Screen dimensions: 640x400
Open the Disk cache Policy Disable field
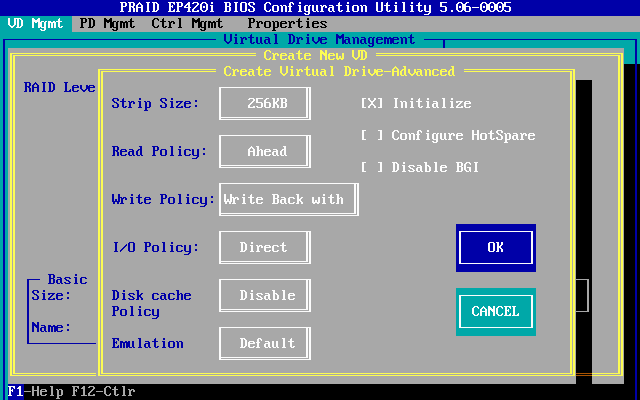click(x=265, y=295)
